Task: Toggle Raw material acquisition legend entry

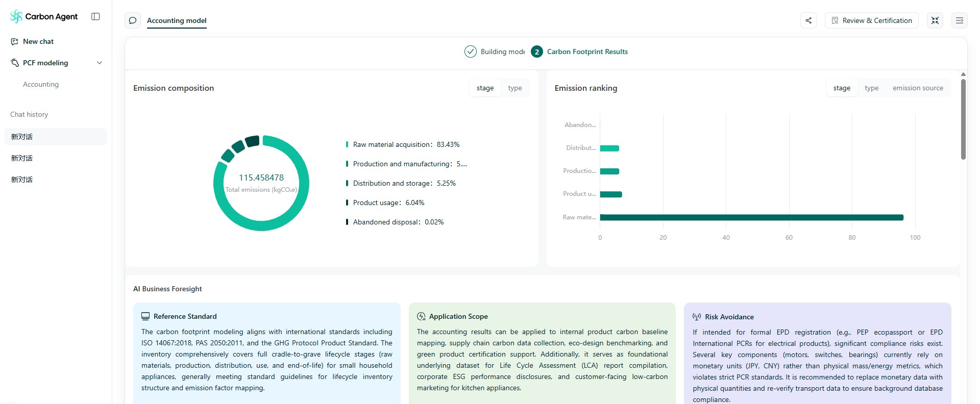Action: click(403, 144)
